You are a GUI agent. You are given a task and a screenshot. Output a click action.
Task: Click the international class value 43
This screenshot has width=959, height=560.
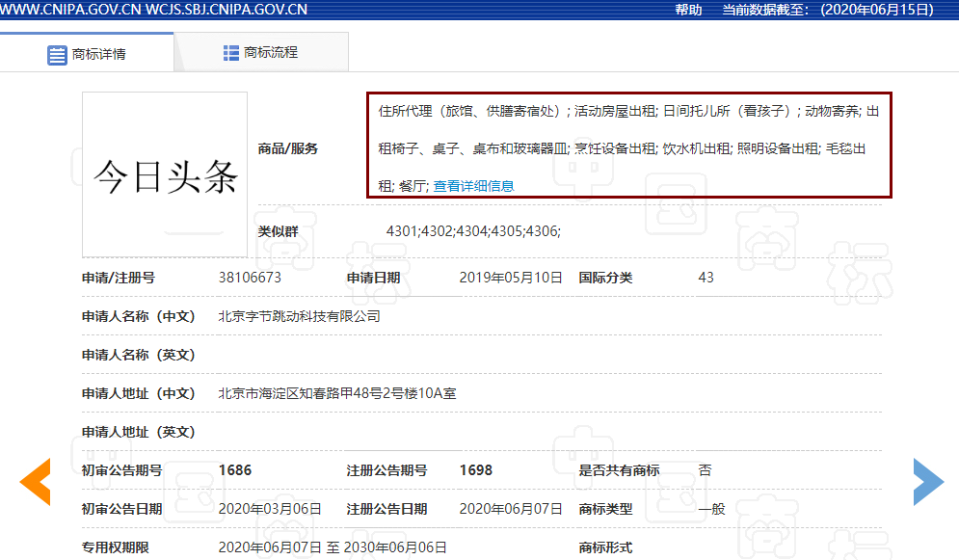(706, 278)
